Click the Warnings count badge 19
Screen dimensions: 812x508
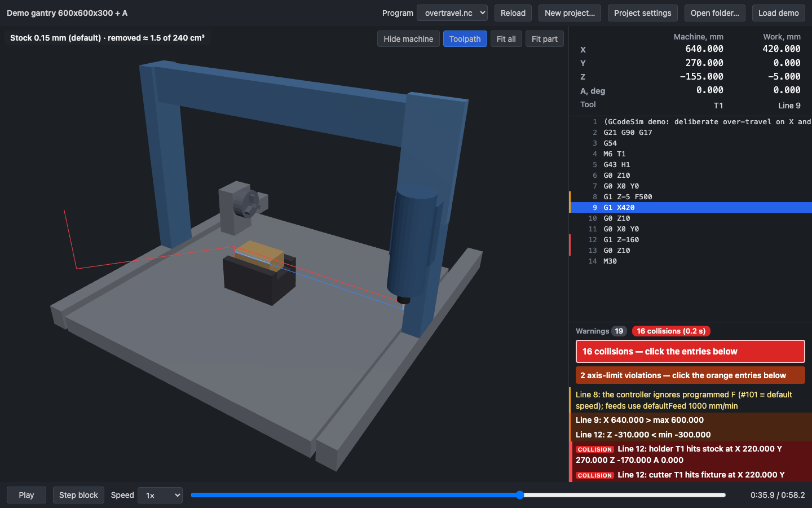point(619,331)
